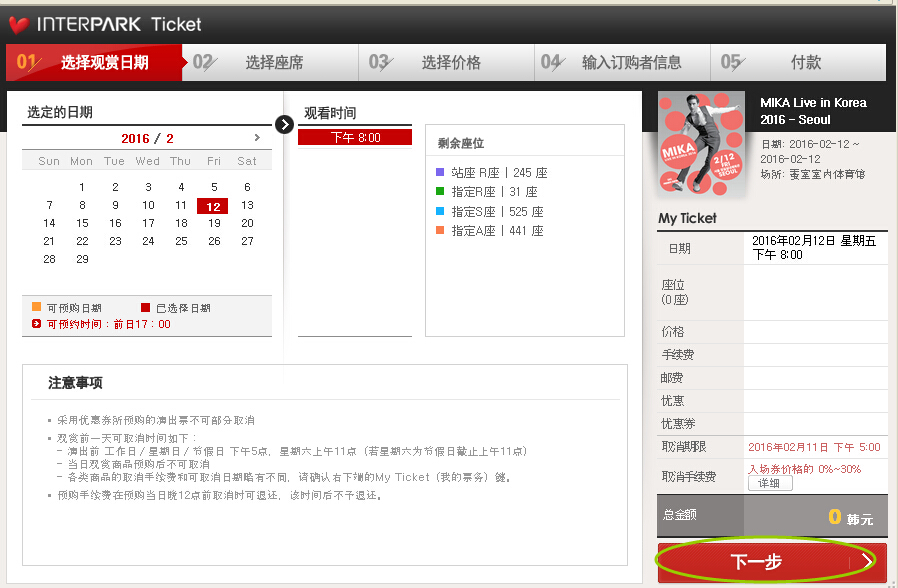
Task: Open step 04 输入订购者信息 tab
Action: click(x=623, y=62)
